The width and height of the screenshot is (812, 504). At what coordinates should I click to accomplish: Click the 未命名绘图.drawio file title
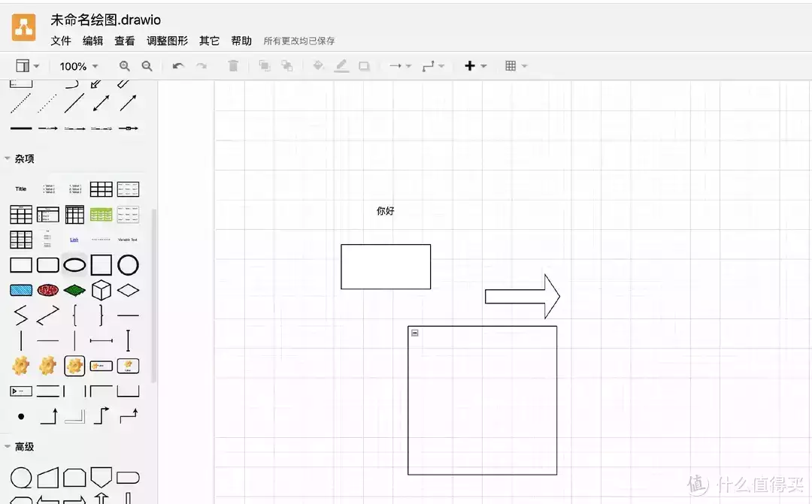pos(106,20)
